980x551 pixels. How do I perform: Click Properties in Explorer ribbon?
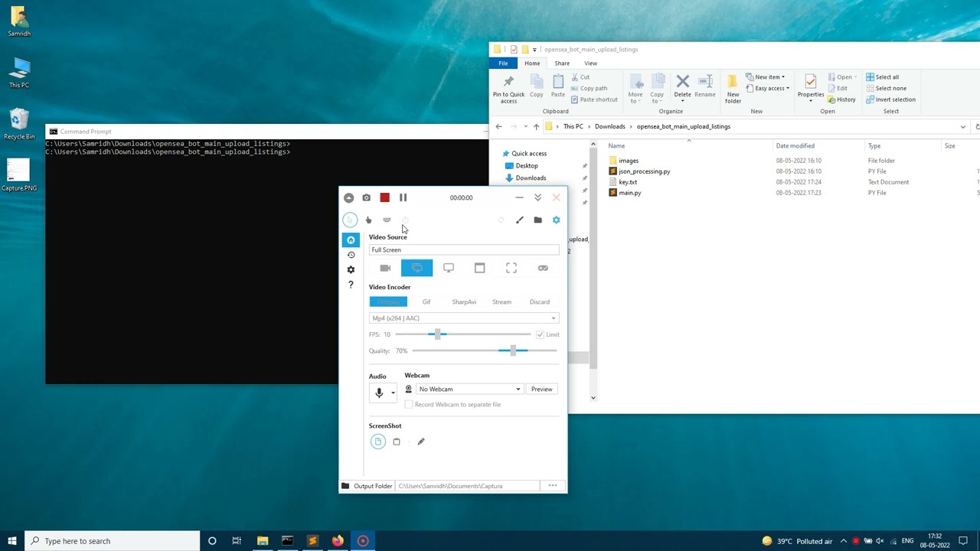(x=811, y=89)
